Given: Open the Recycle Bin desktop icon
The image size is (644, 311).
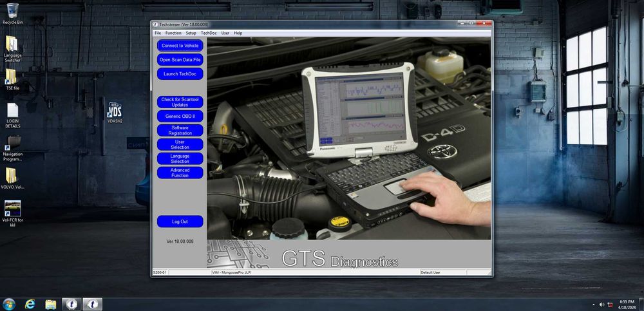Looking at the screenshot, I should coord(12,14).
